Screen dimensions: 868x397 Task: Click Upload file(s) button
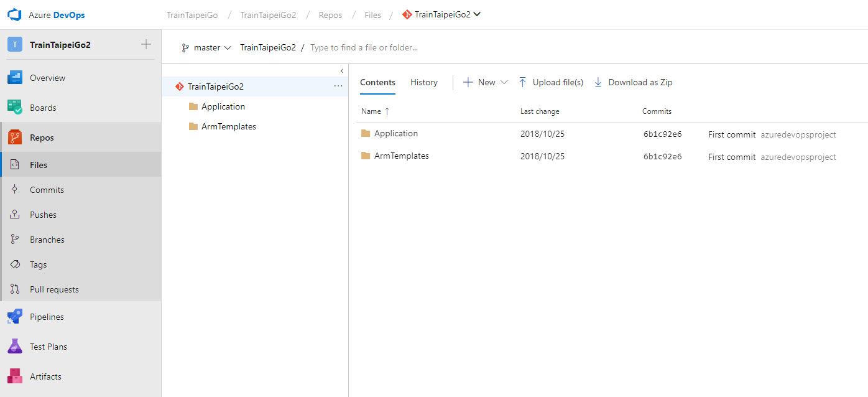click(x=551, y=82)
